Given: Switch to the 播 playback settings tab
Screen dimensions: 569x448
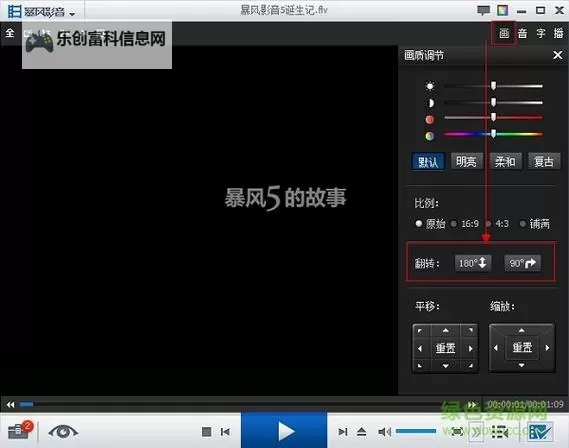Looking at the screenshot, I should point(558,33).
